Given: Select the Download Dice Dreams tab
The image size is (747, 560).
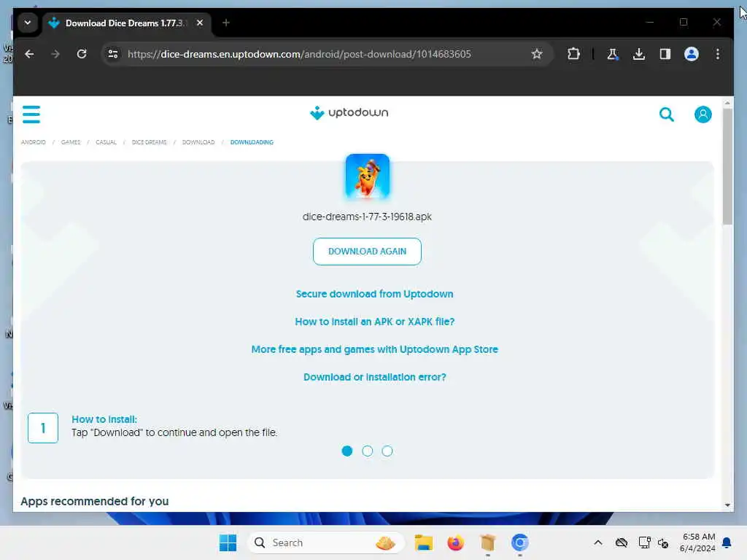Looking at the screenshot, I should (x=125, y=23).
